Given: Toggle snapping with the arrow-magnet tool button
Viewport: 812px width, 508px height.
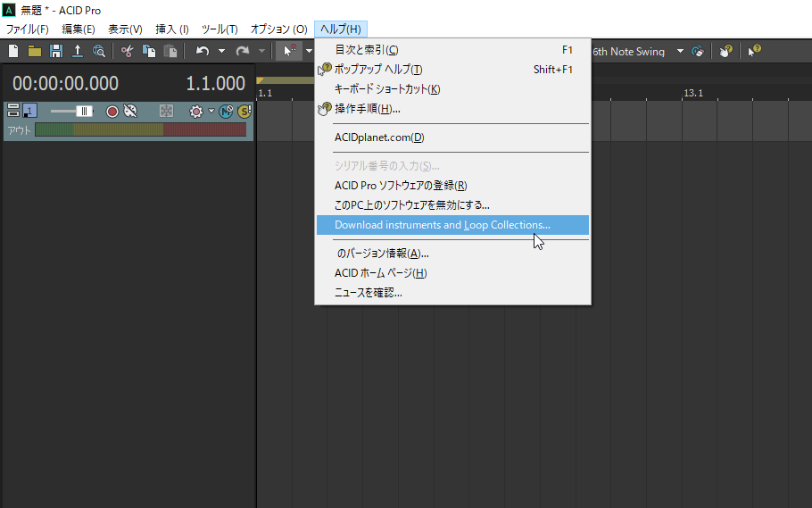Looking at the screenshot, I should (289, 51).
